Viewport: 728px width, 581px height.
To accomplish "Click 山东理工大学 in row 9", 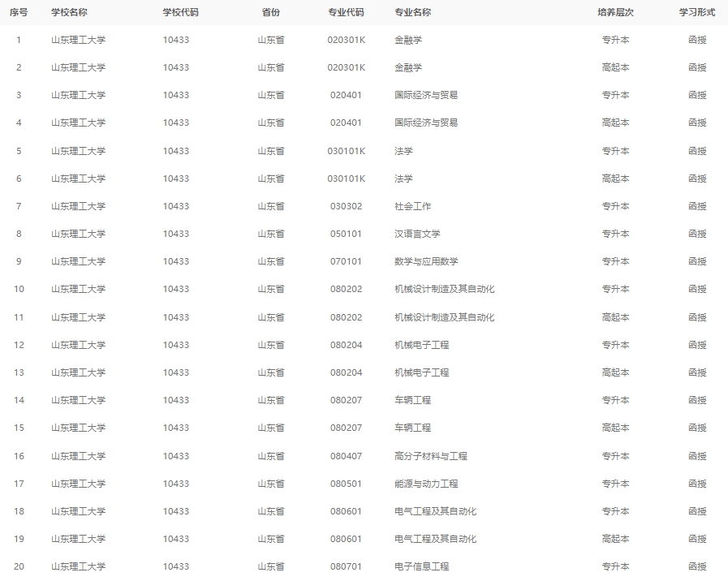I will tap(79, 261).
